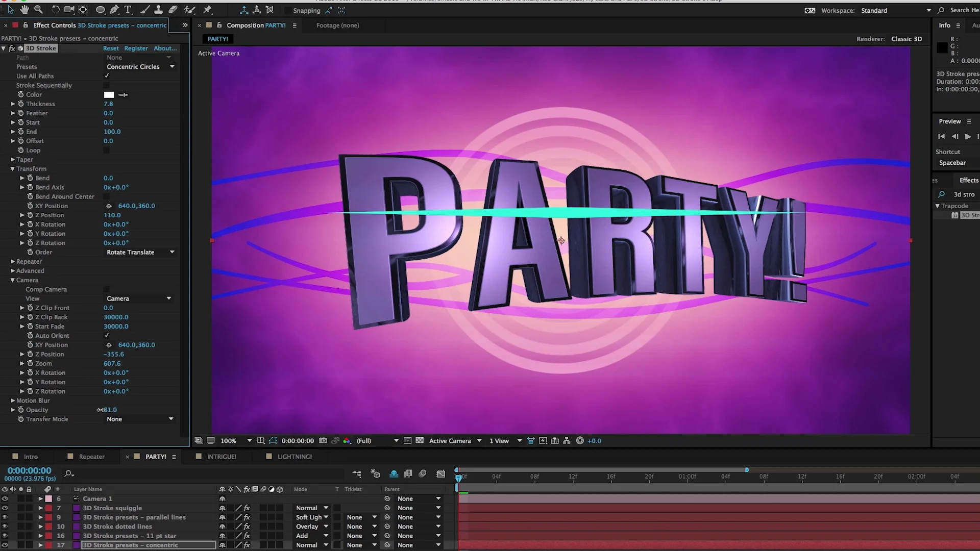The width and height of the screenshot is (980, 551).
Task: Click the color eyedropper next to Color swatch
Action: (x=123, y=95)
